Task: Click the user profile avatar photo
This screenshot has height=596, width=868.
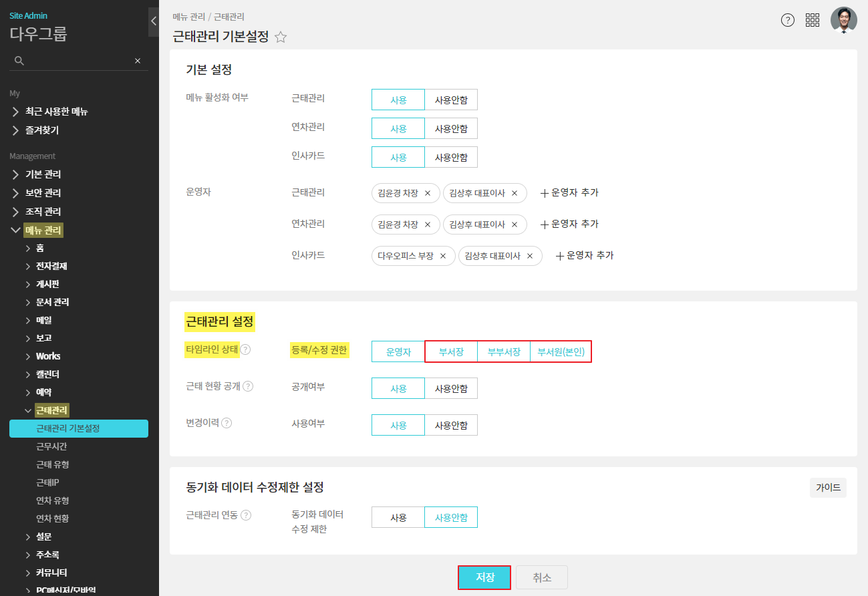Action: tap(843, 20)
